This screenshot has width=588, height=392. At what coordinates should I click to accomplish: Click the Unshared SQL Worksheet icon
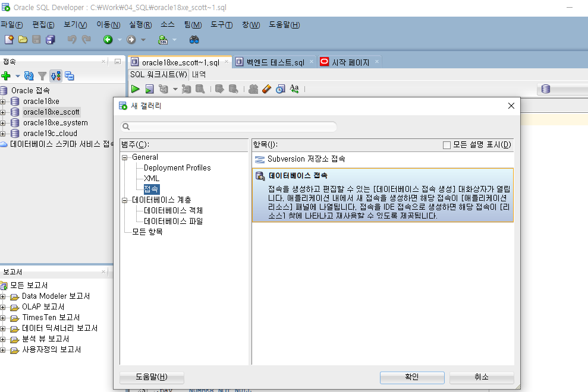253,89
